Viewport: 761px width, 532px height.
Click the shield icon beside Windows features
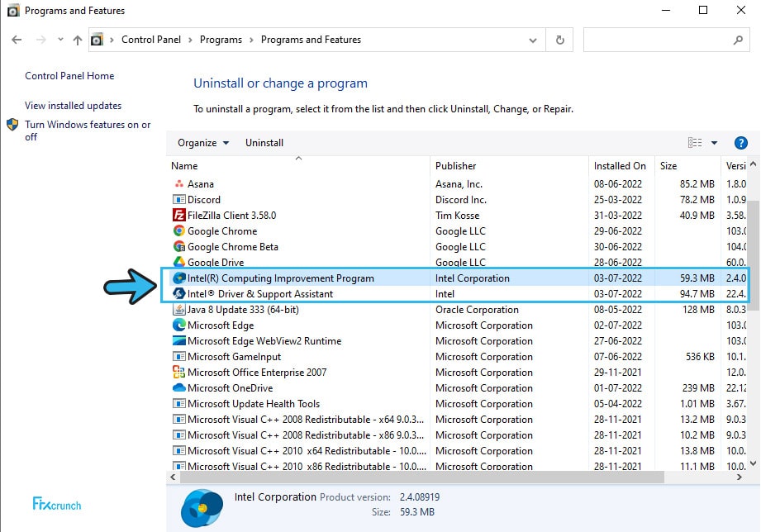click(x=12, y=125)
